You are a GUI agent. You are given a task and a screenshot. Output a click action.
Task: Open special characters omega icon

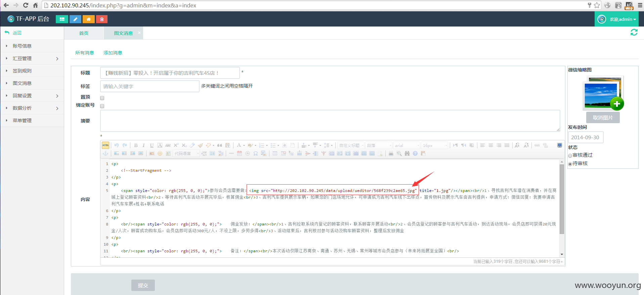point(256,153)
